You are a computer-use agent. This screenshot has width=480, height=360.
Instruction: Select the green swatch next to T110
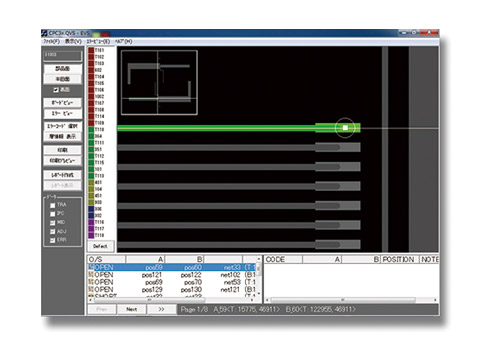pyautogui.click(x=91, y=129)
